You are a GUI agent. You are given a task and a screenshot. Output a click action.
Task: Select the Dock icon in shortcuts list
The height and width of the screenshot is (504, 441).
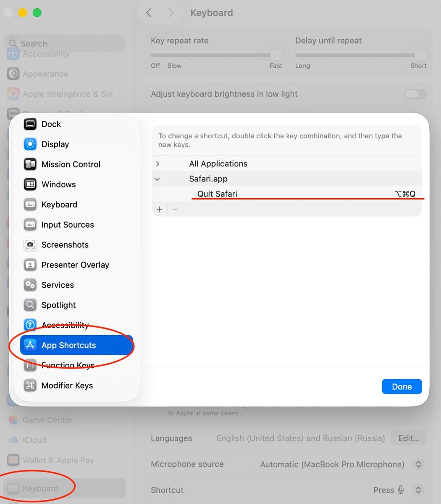point(30,124)
